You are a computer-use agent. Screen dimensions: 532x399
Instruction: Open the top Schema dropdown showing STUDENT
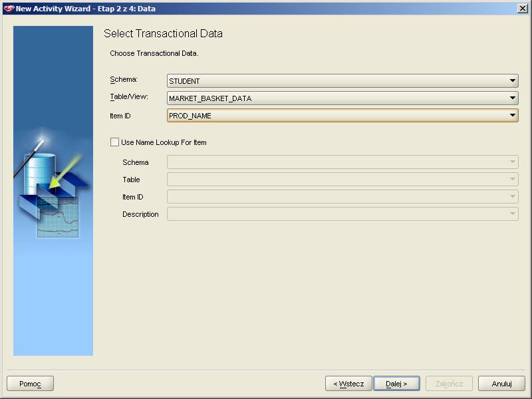(342, 80)
